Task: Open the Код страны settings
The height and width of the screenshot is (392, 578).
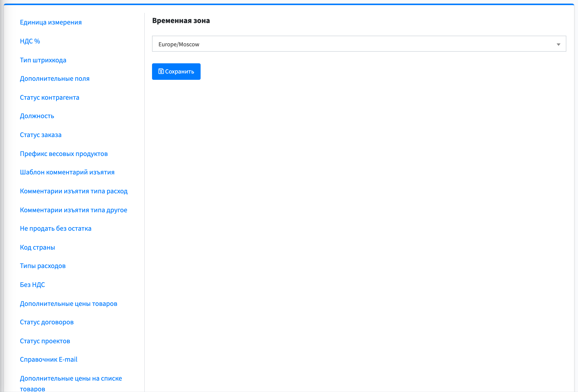Action: pyautogui.click(x=37, y=247)
